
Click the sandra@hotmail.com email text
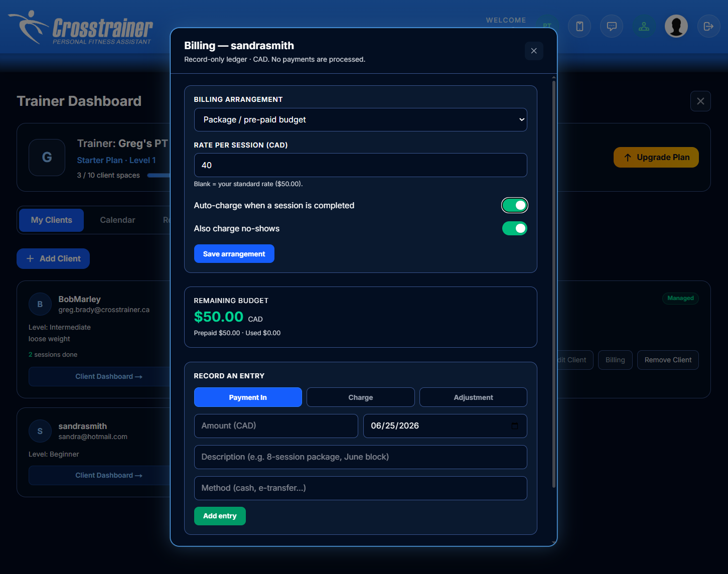click(x=93, y=437)
